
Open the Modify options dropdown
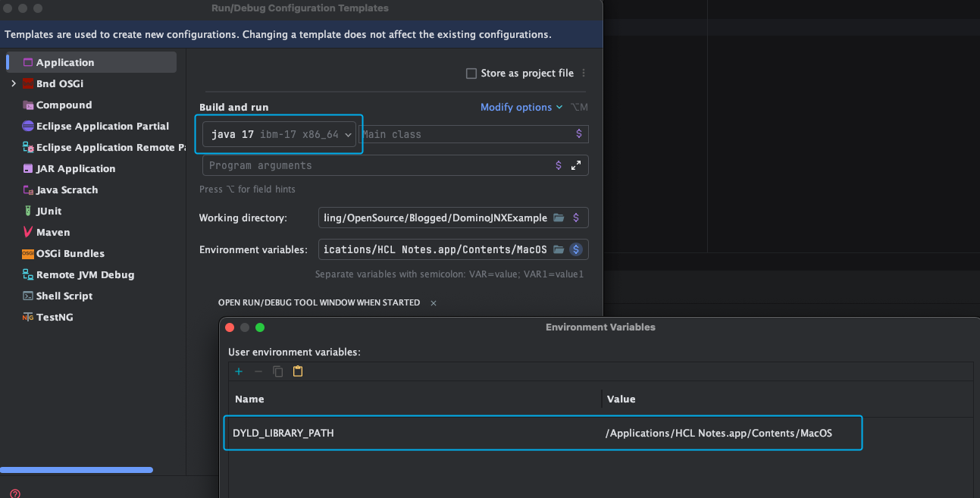521,107
